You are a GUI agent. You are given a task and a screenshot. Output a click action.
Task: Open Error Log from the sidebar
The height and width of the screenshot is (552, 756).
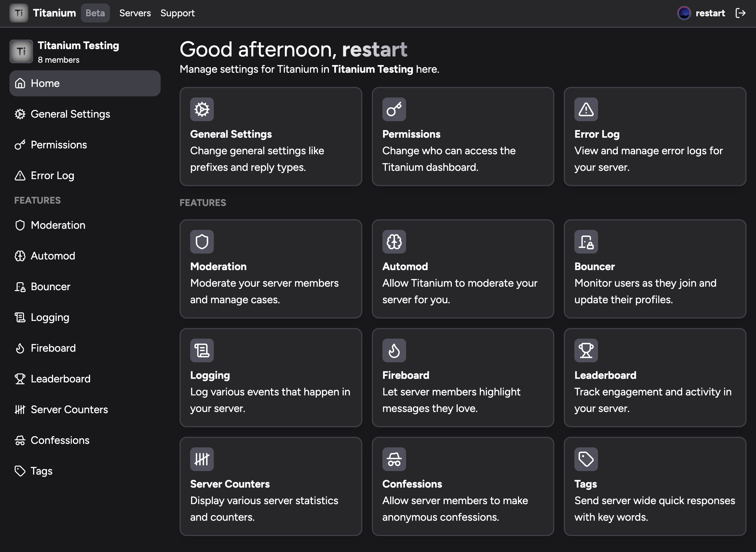pos(85,176)
